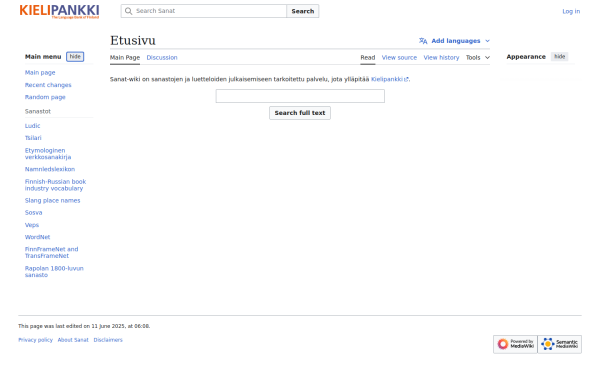Open the Kielipankki link in the intro sentence

(387, 79)
